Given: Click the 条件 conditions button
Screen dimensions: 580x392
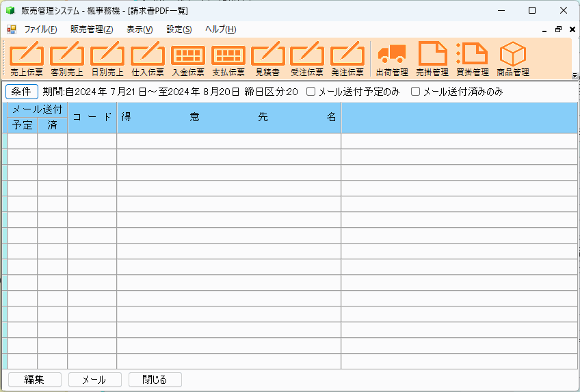Looking at the screenshot, I should [22, 92].
